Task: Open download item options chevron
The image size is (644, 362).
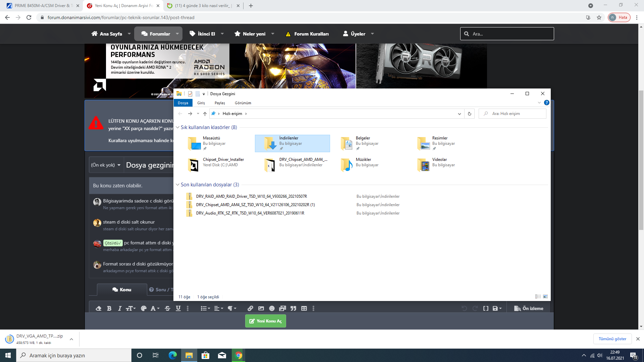Action: coord(71,339)
